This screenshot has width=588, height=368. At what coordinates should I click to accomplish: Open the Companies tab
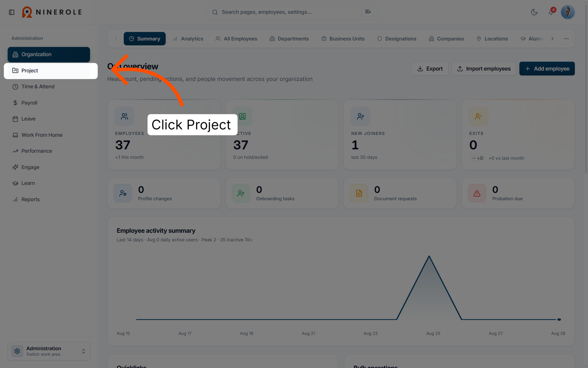pos(446,39)
